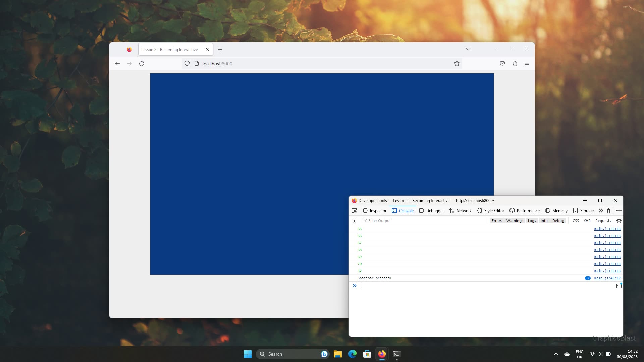Show hidden system tray icons
Image resolution: width=644 pixels, height=362 pixels.
point(556,354)
